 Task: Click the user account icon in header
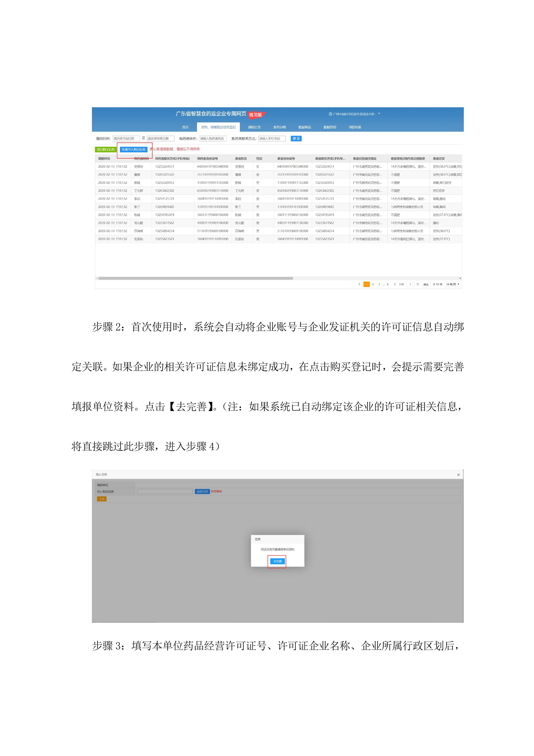pos(330,114)
